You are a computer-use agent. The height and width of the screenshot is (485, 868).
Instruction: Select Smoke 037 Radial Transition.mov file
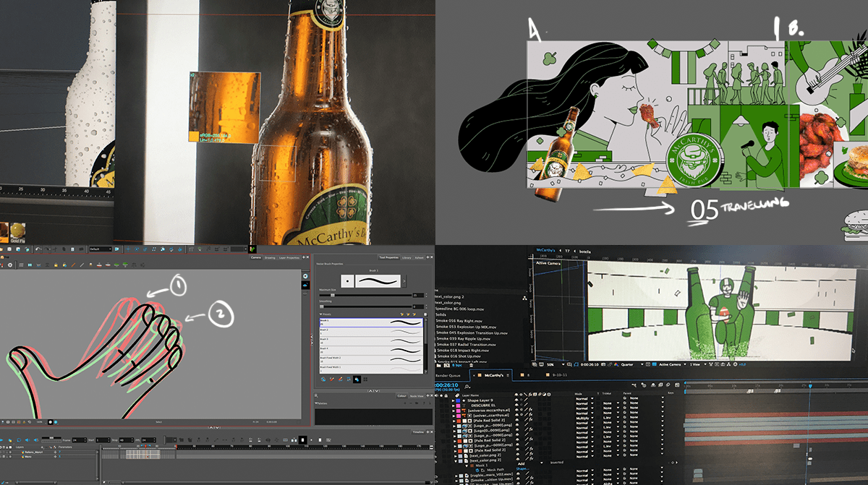[x=468, y=345]
